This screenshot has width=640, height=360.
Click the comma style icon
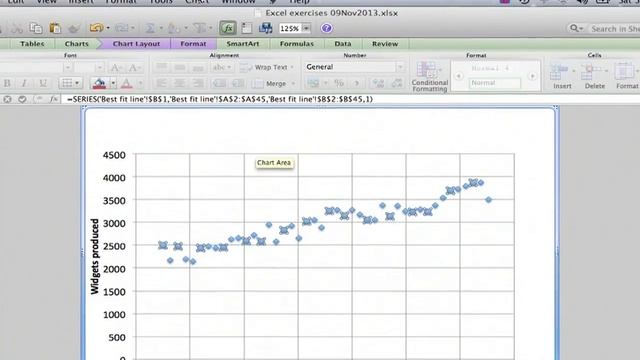click(357, 83)
